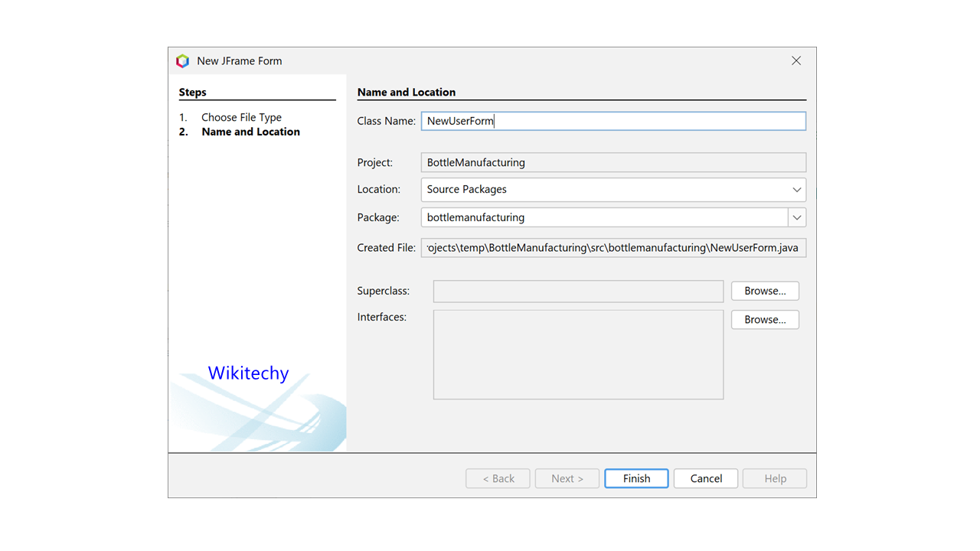Click inside the Superclass text box
980x551 pixels.
(x=578, y=291)
